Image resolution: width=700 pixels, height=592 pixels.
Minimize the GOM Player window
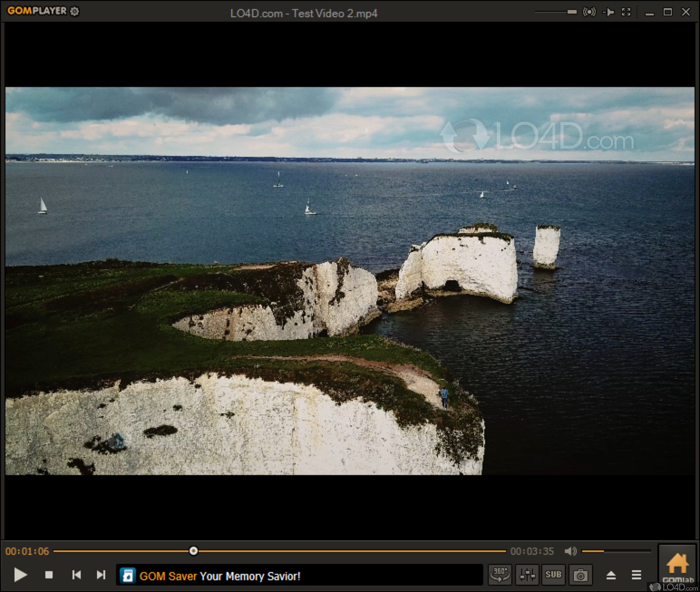pos(650,12)
